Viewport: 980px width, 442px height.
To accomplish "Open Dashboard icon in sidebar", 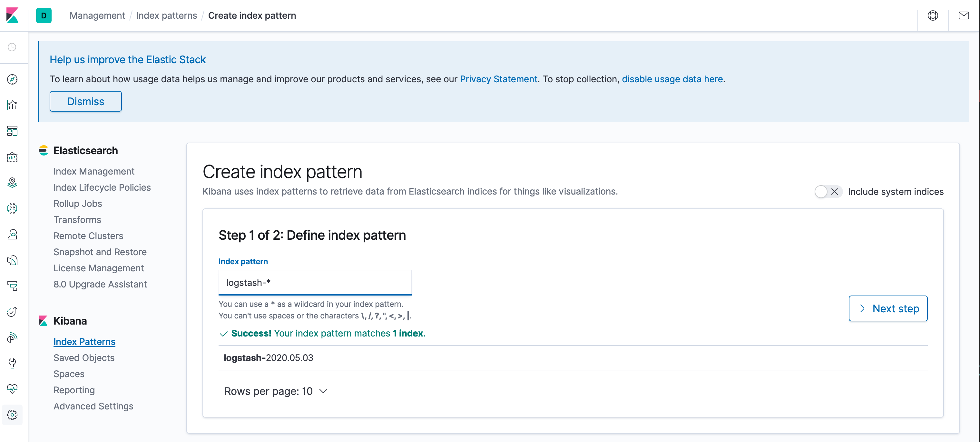I will 12,131.
